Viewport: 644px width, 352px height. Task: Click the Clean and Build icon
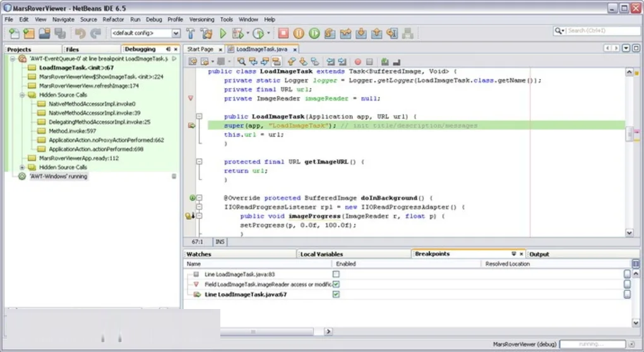206,33
